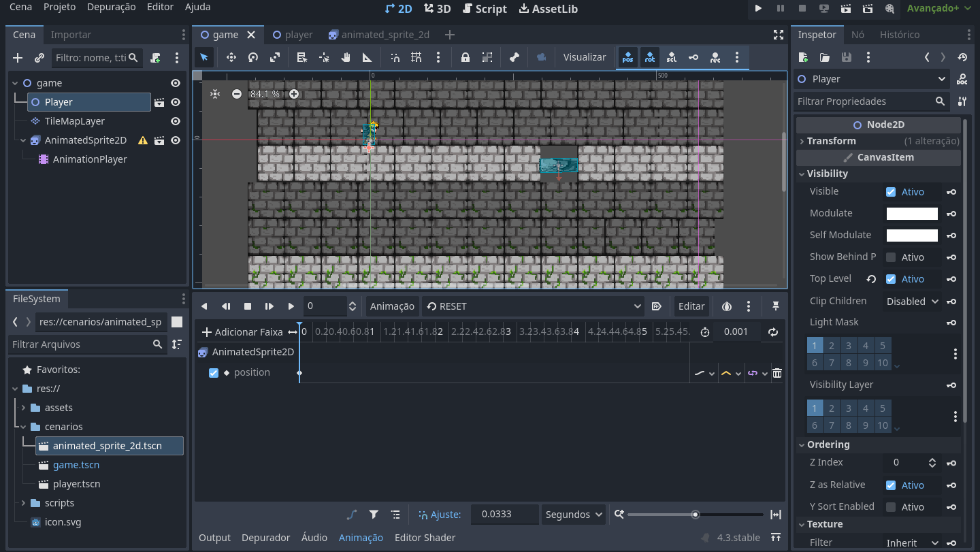Switch to the player scene tab
The height and width of the screenshot is (552, 980).
coord(292,35)
